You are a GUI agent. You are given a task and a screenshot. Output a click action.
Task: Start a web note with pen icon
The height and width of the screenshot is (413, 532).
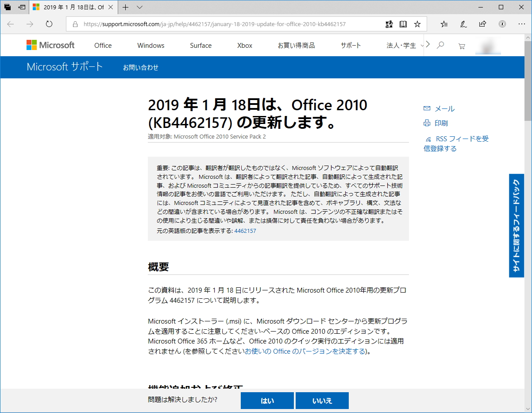pyautogui.click(x=463, y=24)
